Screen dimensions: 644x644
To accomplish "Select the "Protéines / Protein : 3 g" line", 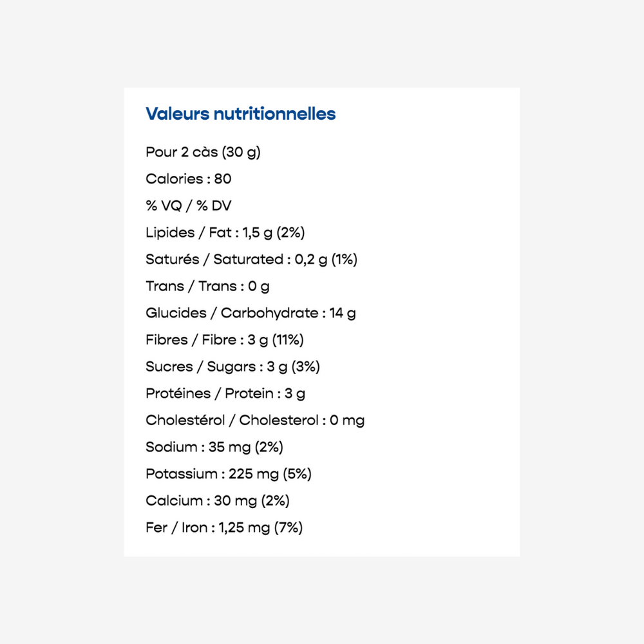I will coord(225,393).
